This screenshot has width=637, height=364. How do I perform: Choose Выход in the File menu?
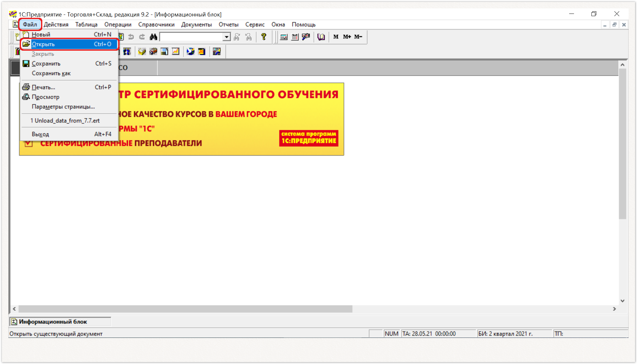[69, 134]
